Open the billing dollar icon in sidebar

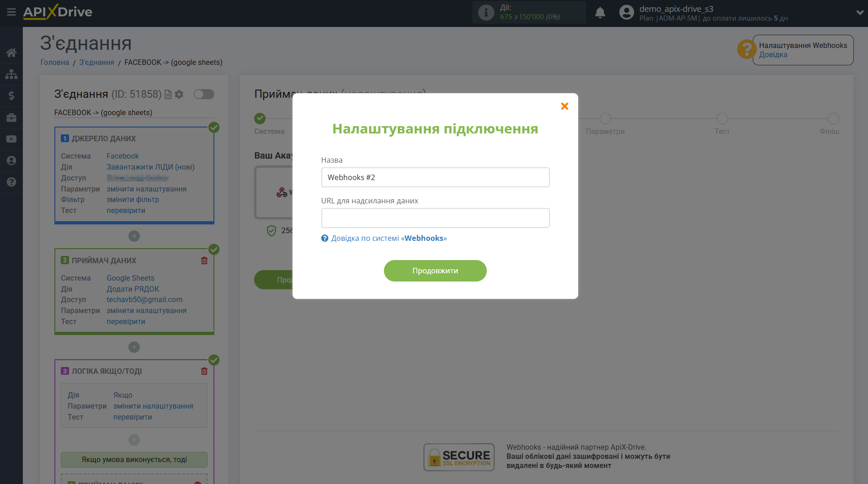[x=11, y=96]
